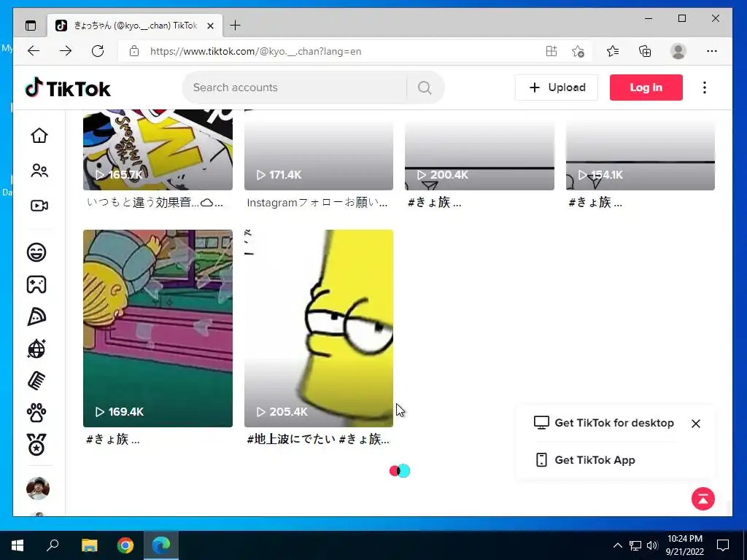Select the Sports medal category icon
Screen dimensions: 747x560
click(x=36, y=446)
